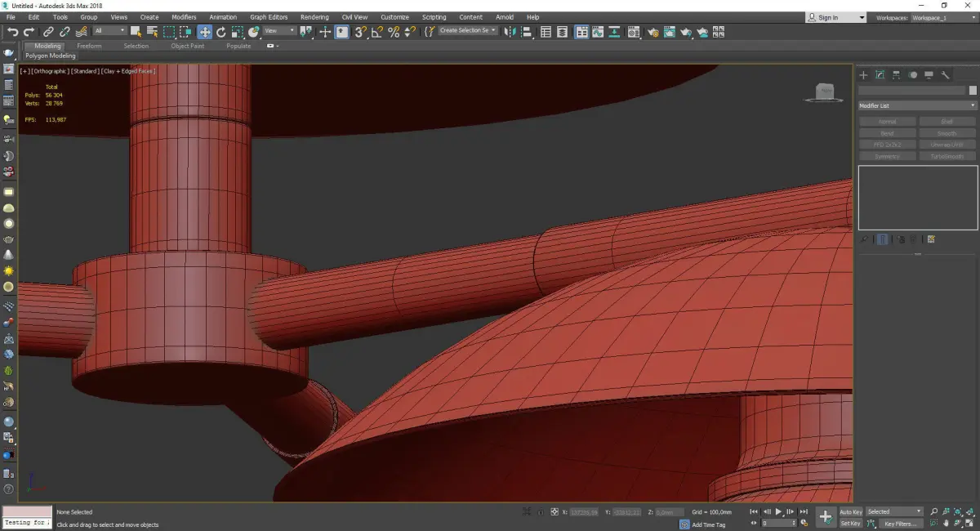
Task: Click the Select by Name icon
Action: 152,32
